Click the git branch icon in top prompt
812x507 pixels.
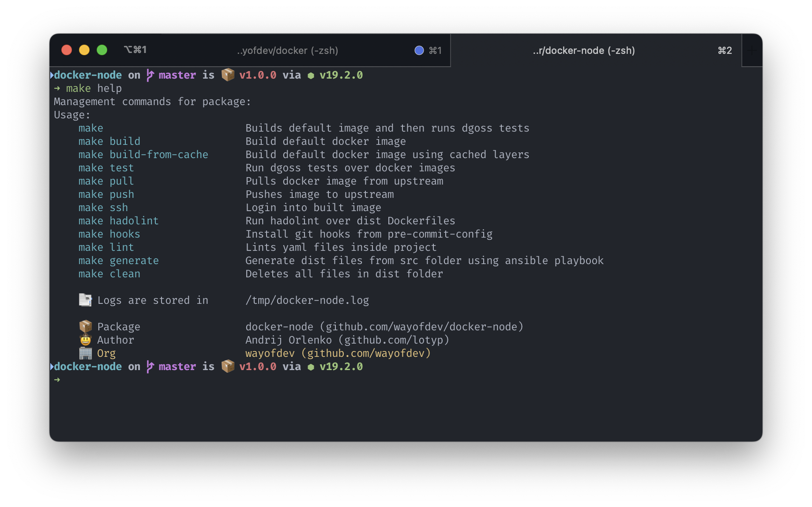pos(150,75)
